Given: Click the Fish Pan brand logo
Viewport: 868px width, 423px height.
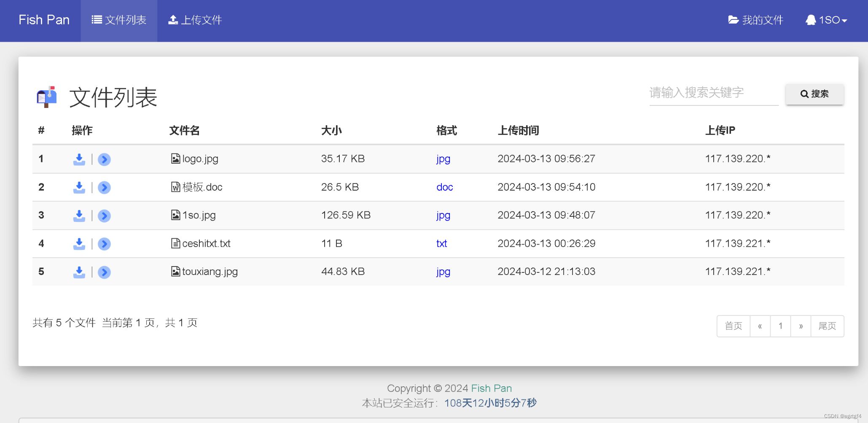Looking at the screenshot, I should [x=44, y=20].
